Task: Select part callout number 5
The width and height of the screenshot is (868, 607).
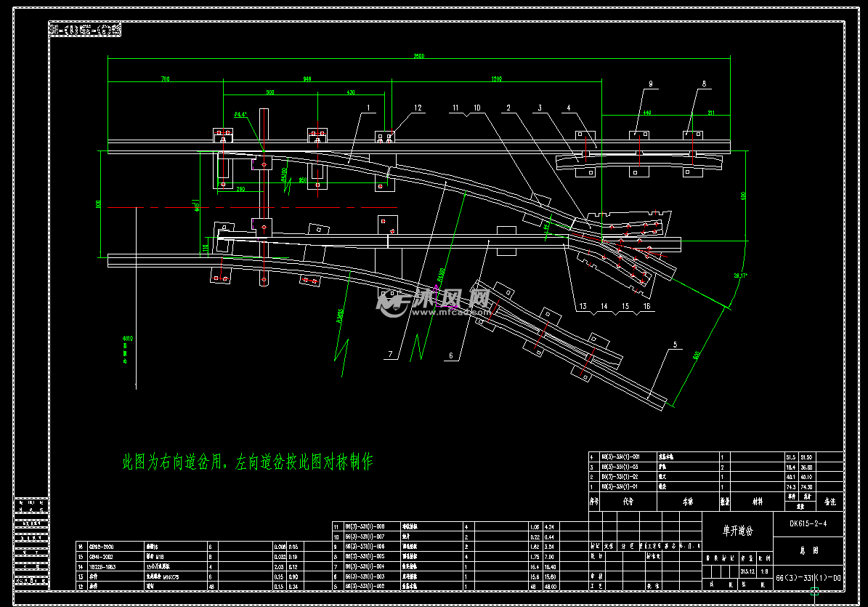Action: (x=676, y=345)
